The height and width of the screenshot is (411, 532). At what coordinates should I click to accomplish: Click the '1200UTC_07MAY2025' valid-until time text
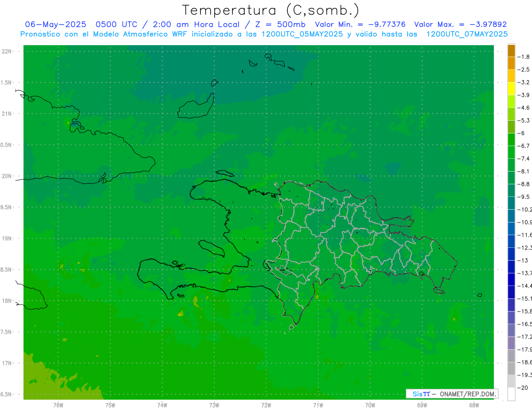coord(467,34)
